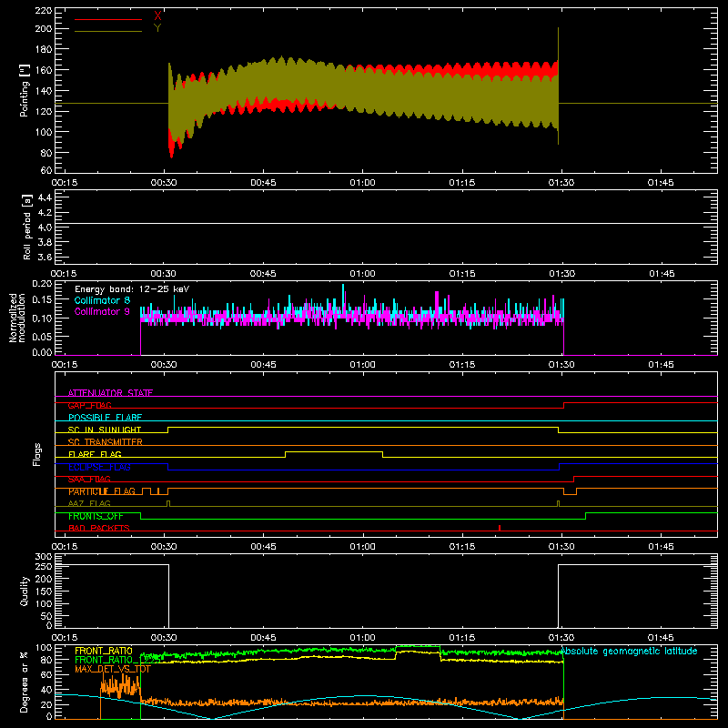Select the GAP_FLAG label
Image resolution: width=728 pixels, height=728 pixels.
point(90,405)
